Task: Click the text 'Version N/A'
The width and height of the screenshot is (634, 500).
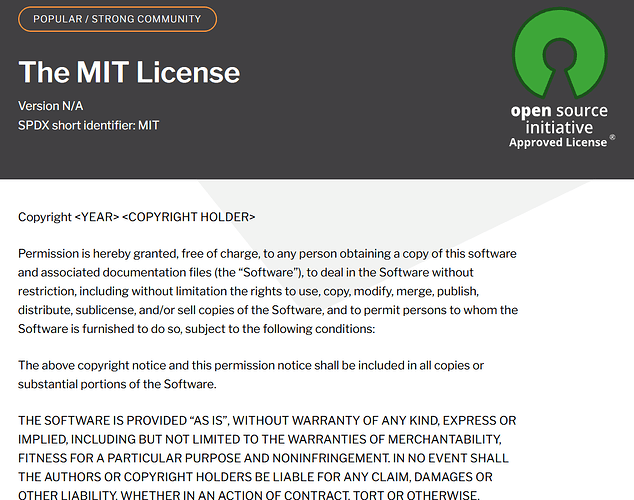Action: [51, 106]
